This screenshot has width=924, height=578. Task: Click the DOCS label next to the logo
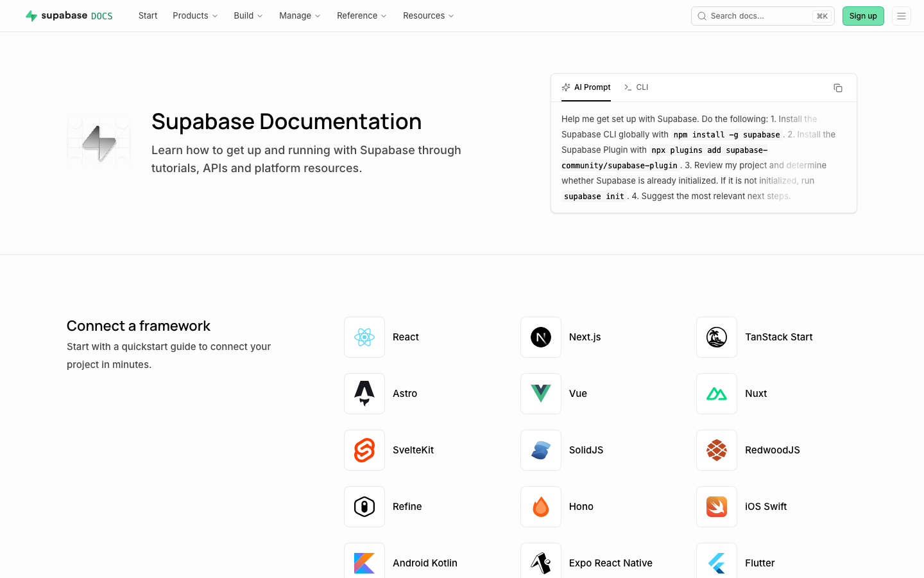102,16
